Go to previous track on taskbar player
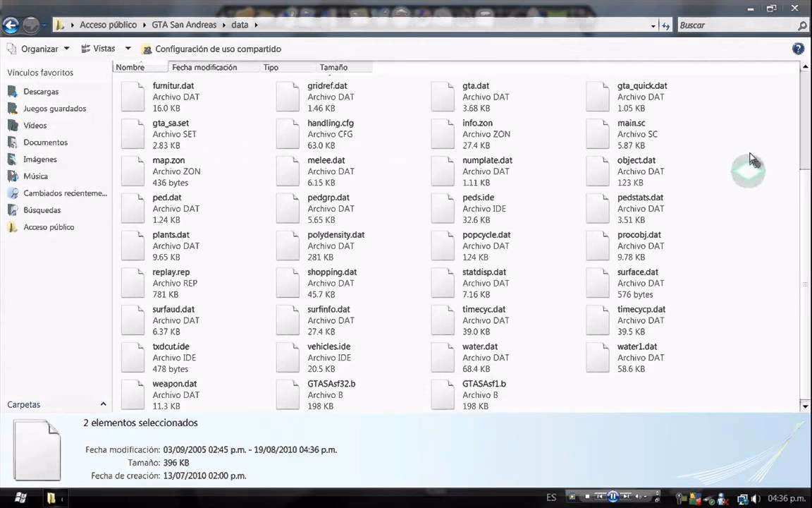The width and height of the screenshot is (812, 508). [x=599, y=497]
